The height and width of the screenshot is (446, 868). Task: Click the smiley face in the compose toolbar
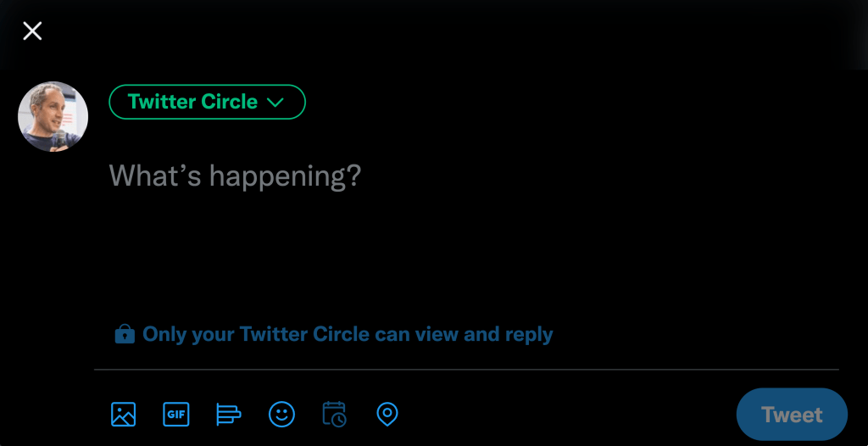(x=281, y=415)
